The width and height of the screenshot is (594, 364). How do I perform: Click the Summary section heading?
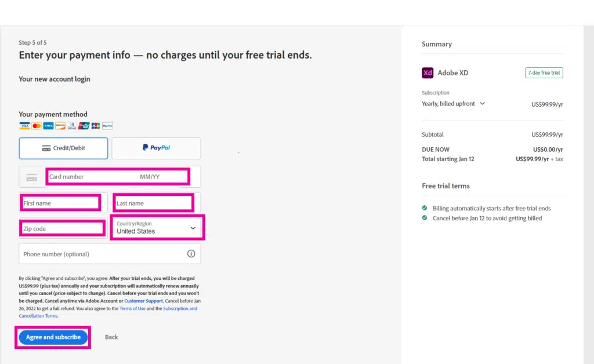pyautogui.click(x=436, y=43)
